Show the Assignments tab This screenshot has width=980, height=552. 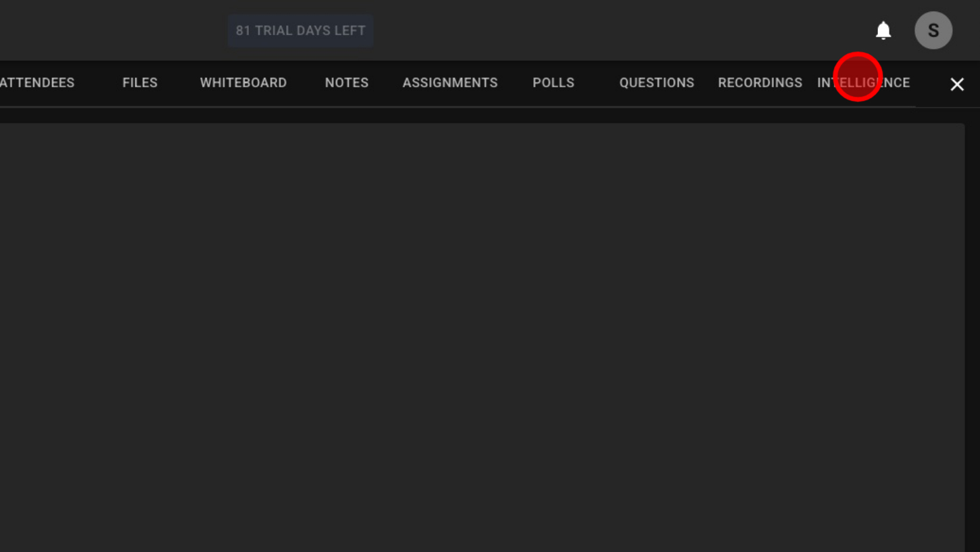[450, 83]
